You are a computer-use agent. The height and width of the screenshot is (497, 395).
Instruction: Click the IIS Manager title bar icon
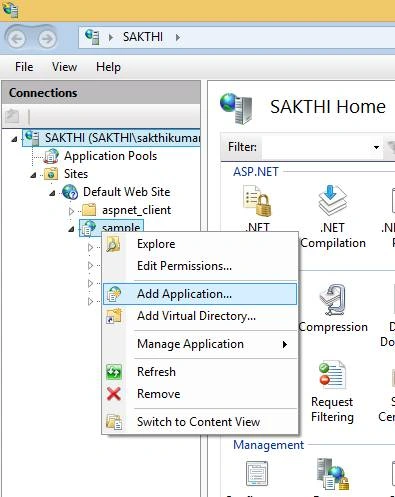tap(10, 9)
